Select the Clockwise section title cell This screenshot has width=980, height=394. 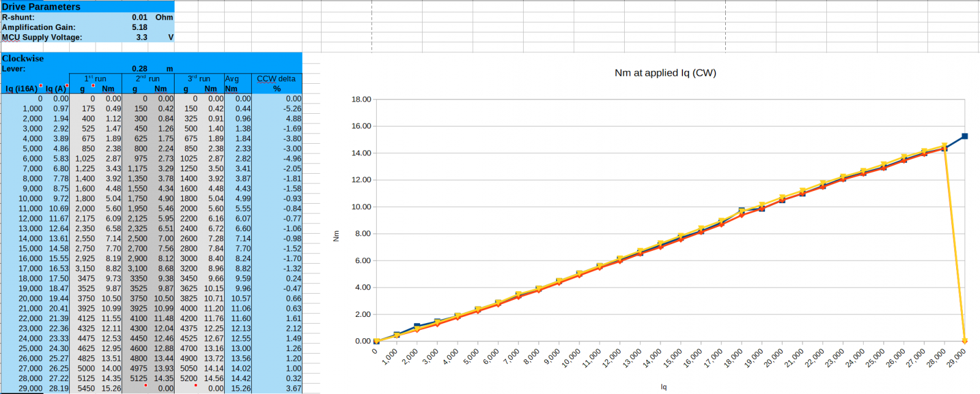[23, 58]
